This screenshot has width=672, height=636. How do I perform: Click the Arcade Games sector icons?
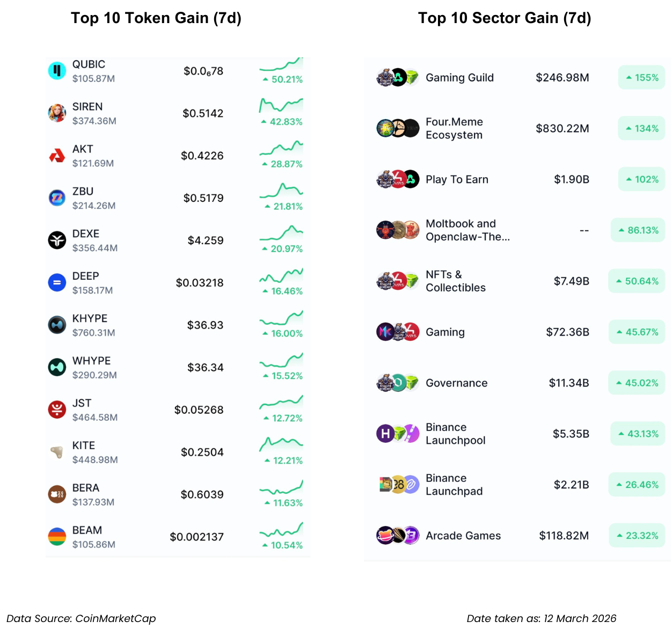[x=398, y=536]
